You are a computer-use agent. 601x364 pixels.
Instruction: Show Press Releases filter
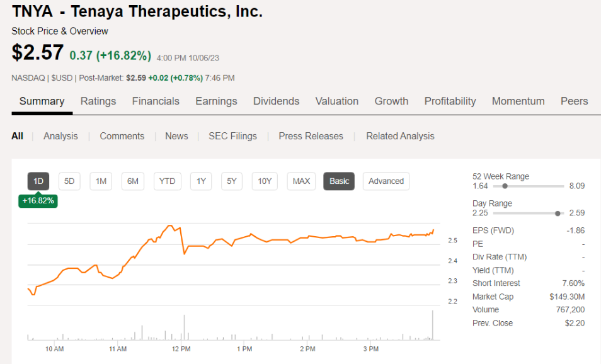click(x=311, y=136)
